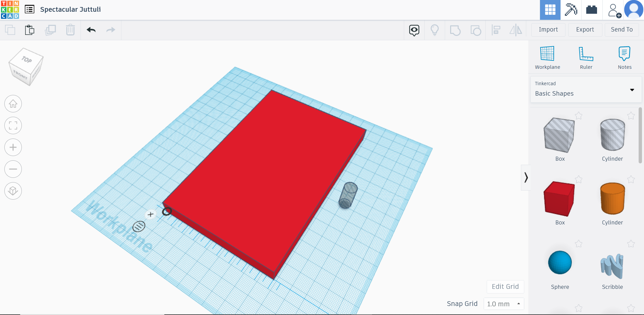Click the Duplicate and repeat icon
Screen dimensions: 644x315
coord(50,30)
